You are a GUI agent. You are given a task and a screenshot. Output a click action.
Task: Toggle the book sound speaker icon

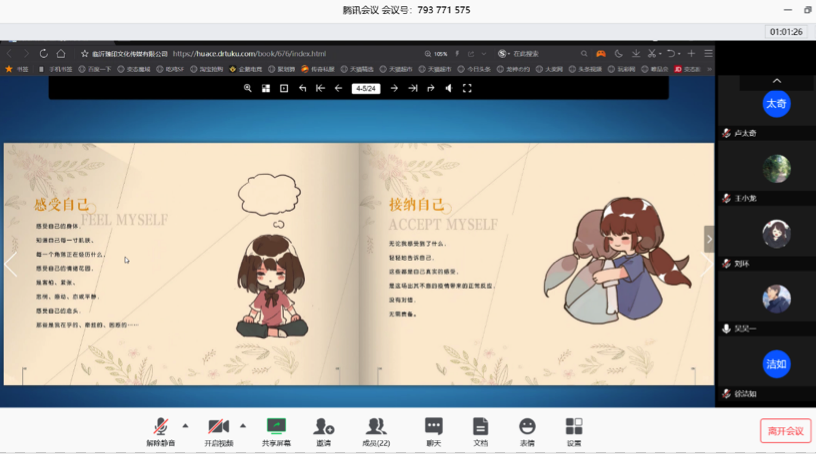(x=449, y=88)
